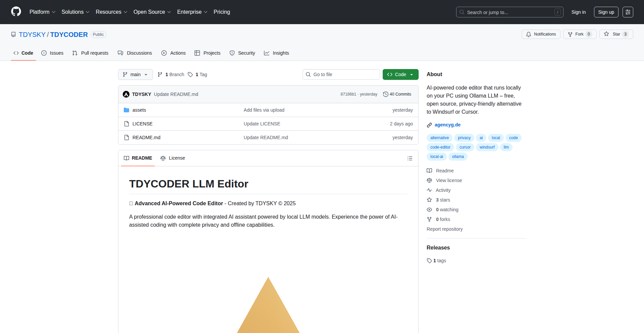
Task: Open the TDYSKY owner profile link
Action: click(32, 35)
